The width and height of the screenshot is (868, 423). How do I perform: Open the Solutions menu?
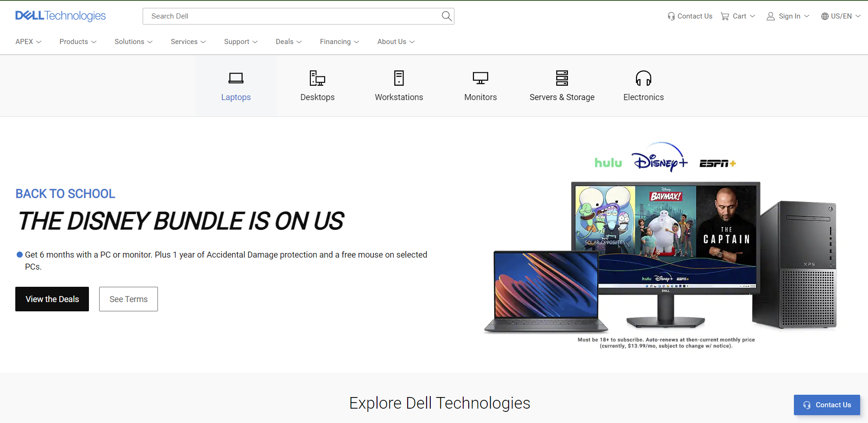[133, 42]
